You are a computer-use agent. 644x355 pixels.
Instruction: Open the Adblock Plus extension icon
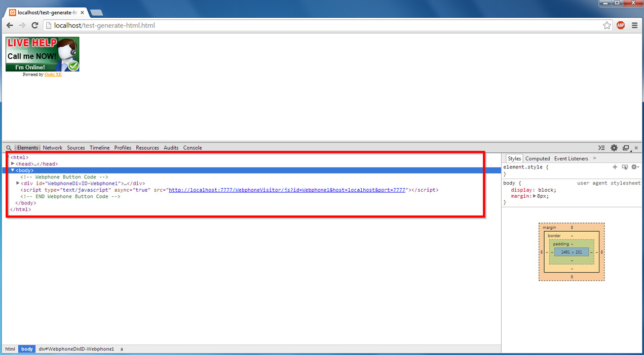621,25
